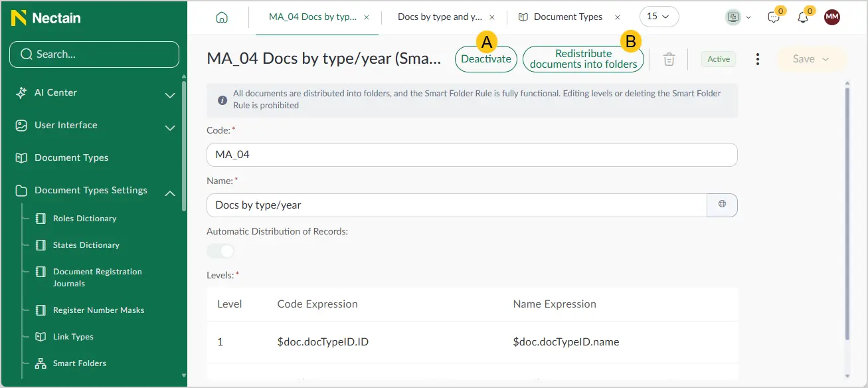
Task: Focus the sidebar Search field
Action: click(94, 54)
